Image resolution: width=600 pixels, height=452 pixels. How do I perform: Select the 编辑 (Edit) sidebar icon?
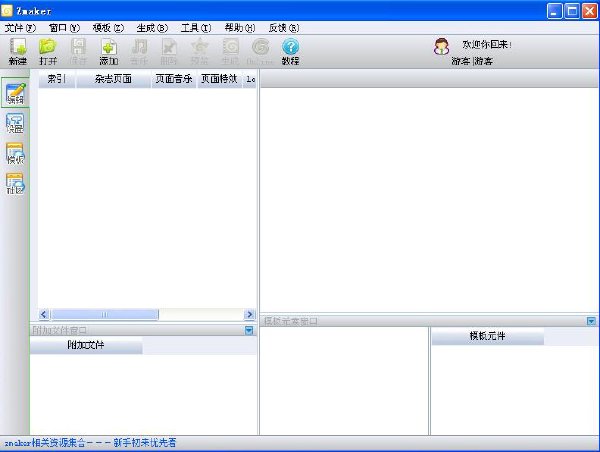(15, 93)
